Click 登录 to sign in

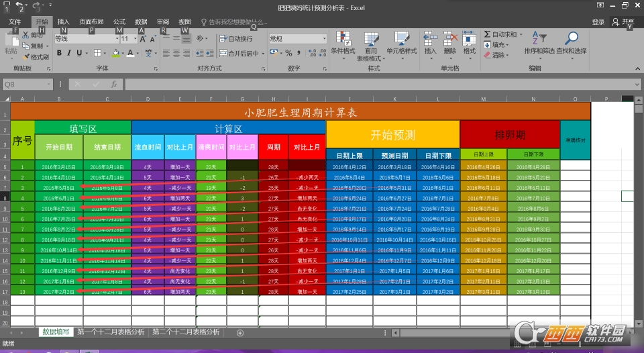pyautogui.click(x=598, y=22)
